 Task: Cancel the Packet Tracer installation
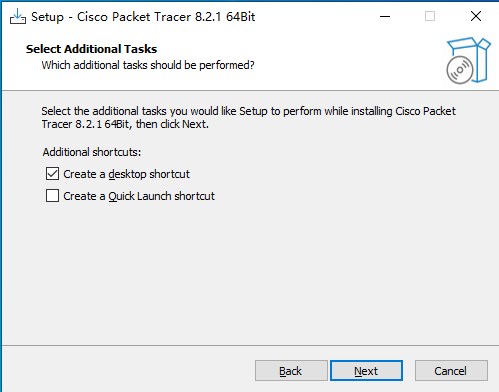pos(451,371)
